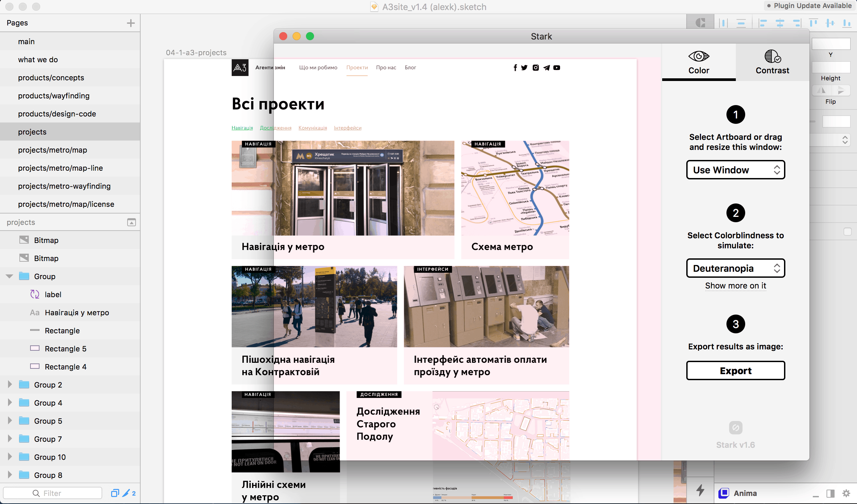Click the Twitter icon in the artboard header

point(524,68)
